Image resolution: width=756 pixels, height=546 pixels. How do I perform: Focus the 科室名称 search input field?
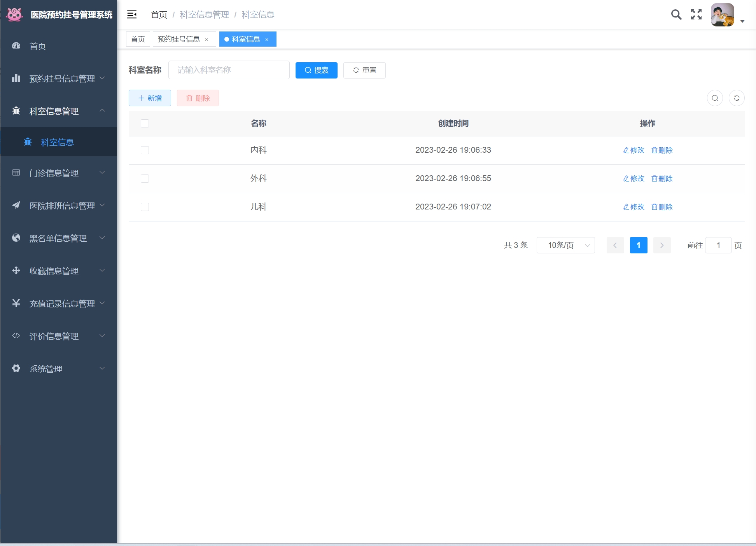[229, 70]
